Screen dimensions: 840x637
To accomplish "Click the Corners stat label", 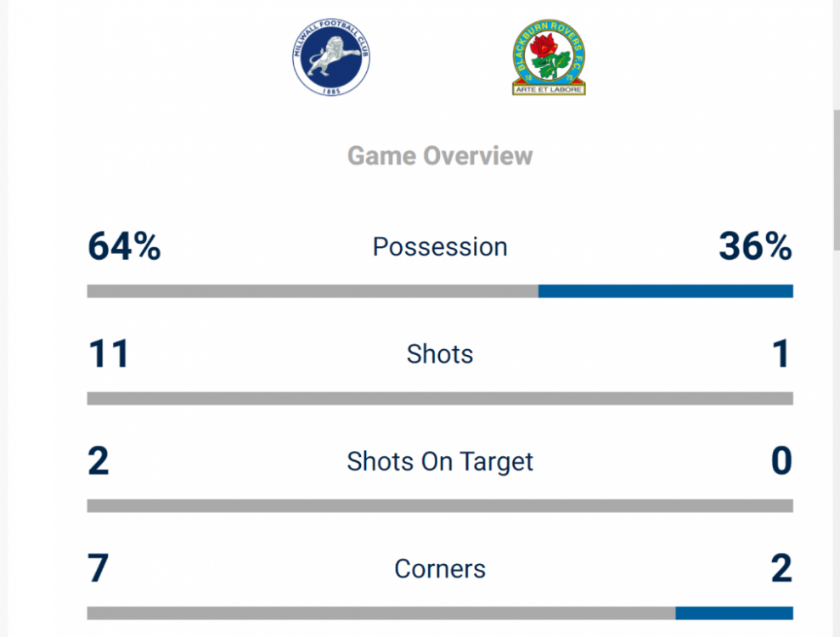I will point(440,569).
